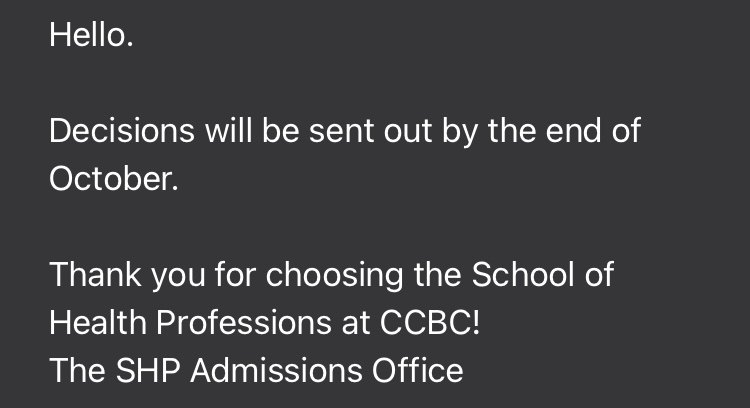The height and width of the screenshot is (408, 750).
Task: Click the word at before CCBC
Action: [355, 322]
